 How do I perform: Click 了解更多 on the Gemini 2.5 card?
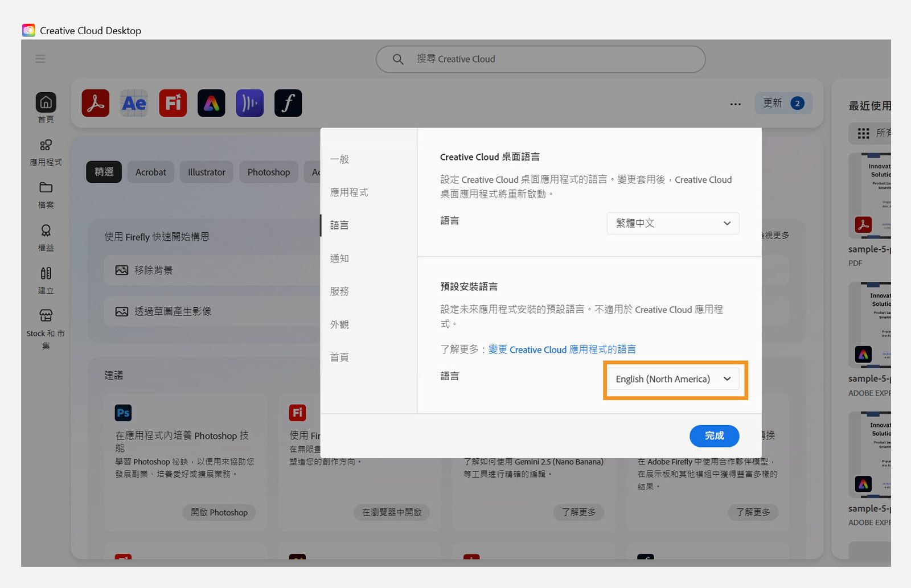(x=579, y=512)
